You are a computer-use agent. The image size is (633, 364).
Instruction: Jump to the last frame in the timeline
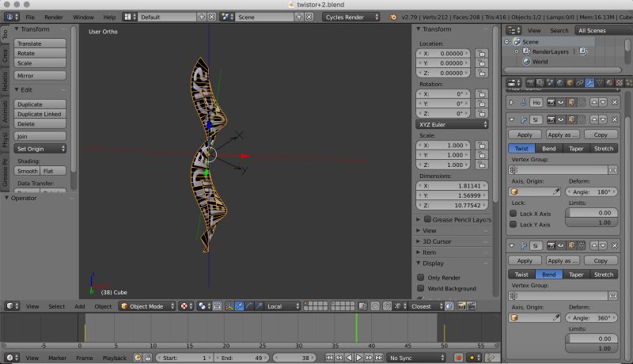coord(378,358)
